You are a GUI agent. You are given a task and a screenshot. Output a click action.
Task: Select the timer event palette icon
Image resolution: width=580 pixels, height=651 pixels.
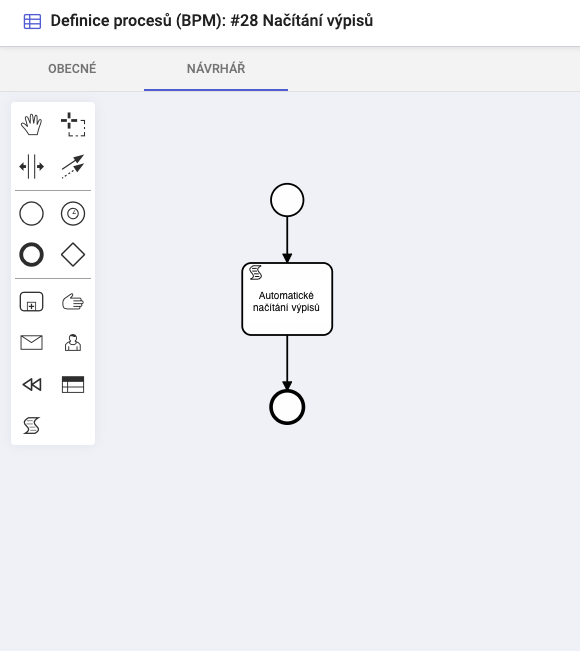(73, 213)
